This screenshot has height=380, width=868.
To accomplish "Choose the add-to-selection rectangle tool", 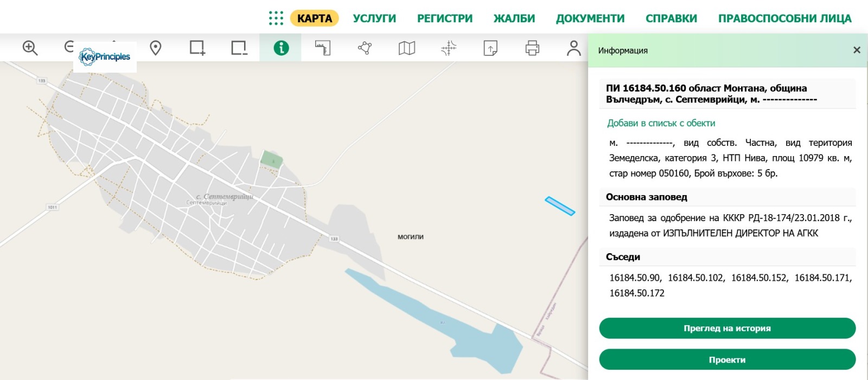I will coord(197,48).
